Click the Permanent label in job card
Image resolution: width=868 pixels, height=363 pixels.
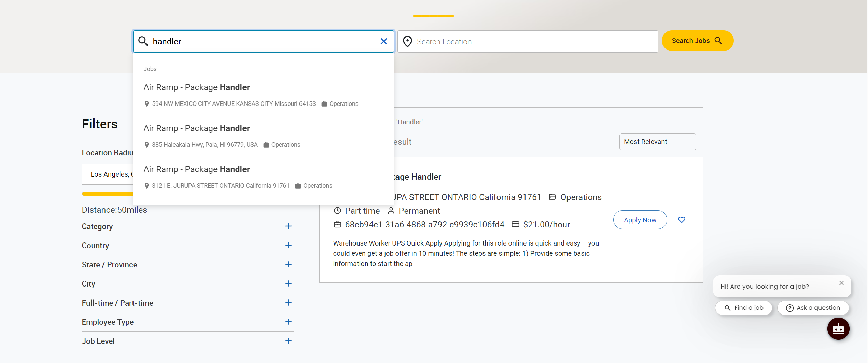[x=419, y=211]
